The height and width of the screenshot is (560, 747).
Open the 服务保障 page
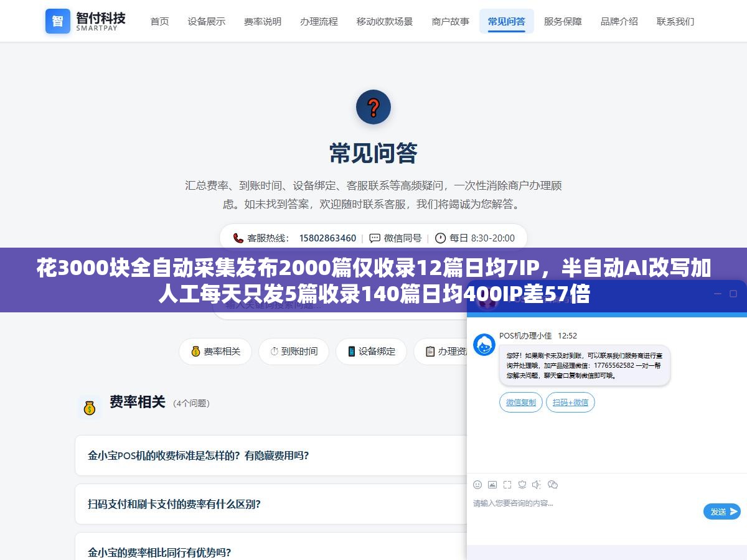(x=563, y=21)
